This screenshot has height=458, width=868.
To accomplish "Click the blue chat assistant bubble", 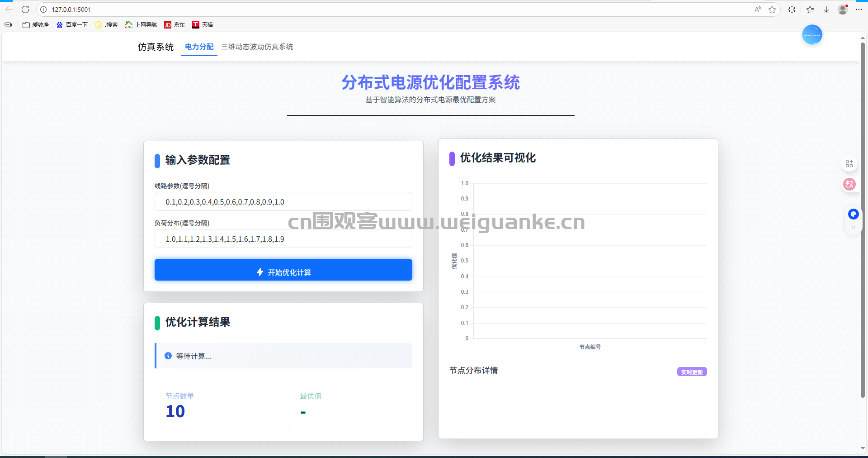I will pos(853,214).
